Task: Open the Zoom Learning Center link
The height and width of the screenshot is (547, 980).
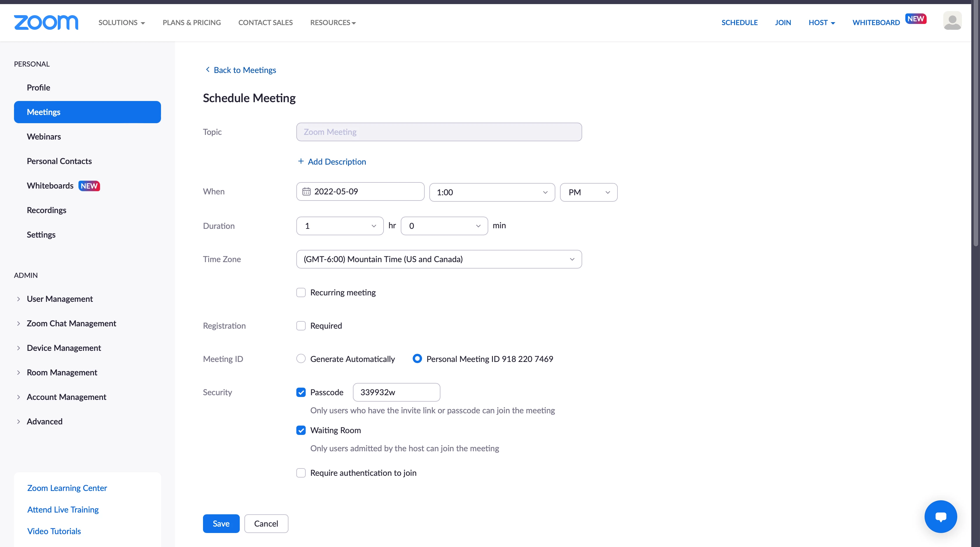Action: click(67, 488)
